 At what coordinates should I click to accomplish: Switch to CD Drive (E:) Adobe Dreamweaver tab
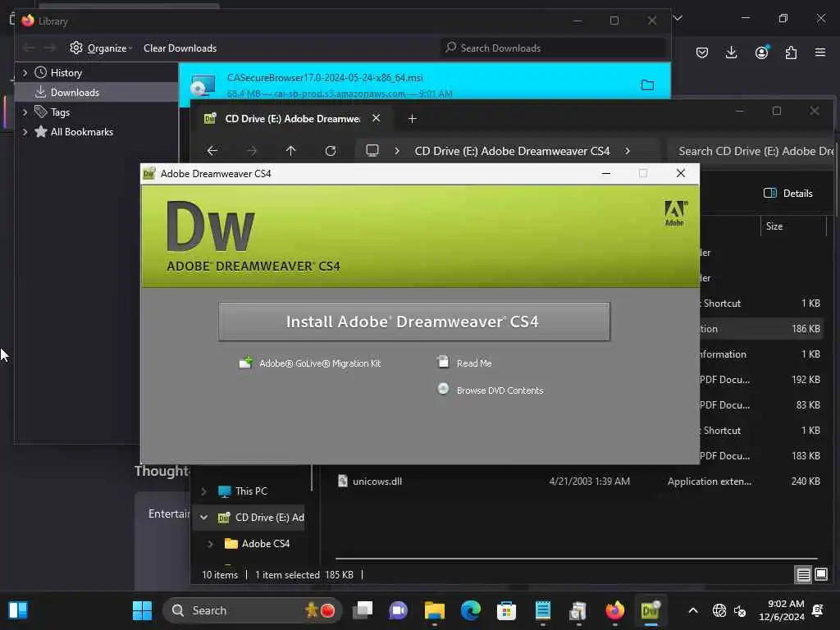tap(293, 118)
